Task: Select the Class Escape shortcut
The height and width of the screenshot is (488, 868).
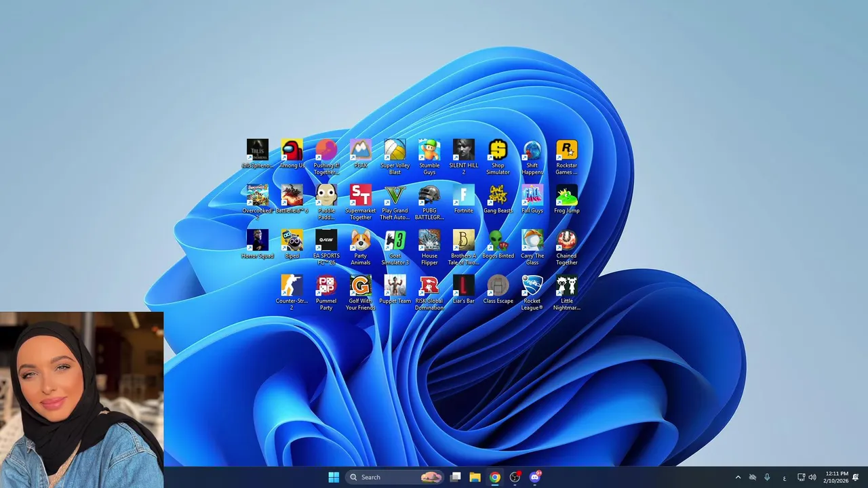Action: [x=498, y=290]
